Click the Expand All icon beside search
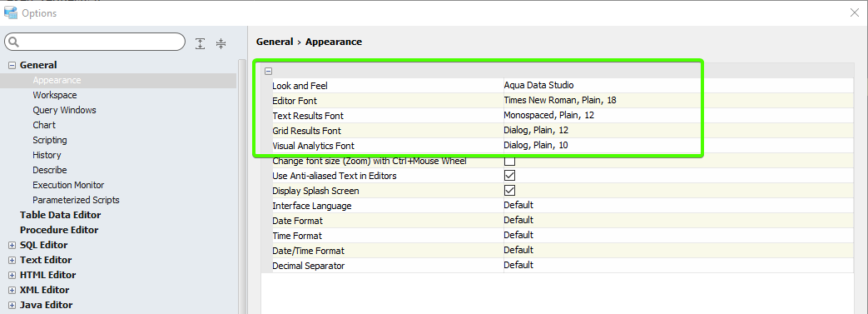The width and height of the screenshot is (868, 314). click(201, 44)
